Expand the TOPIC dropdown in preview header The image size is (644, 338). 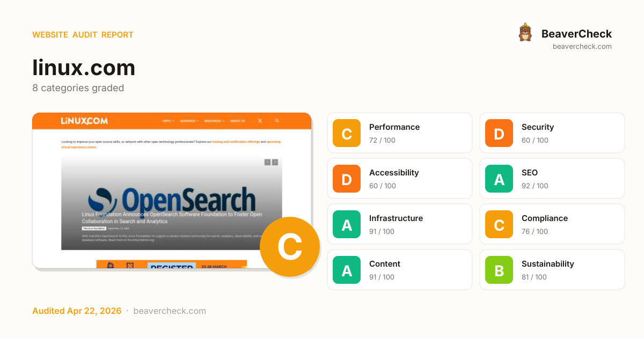168,121
